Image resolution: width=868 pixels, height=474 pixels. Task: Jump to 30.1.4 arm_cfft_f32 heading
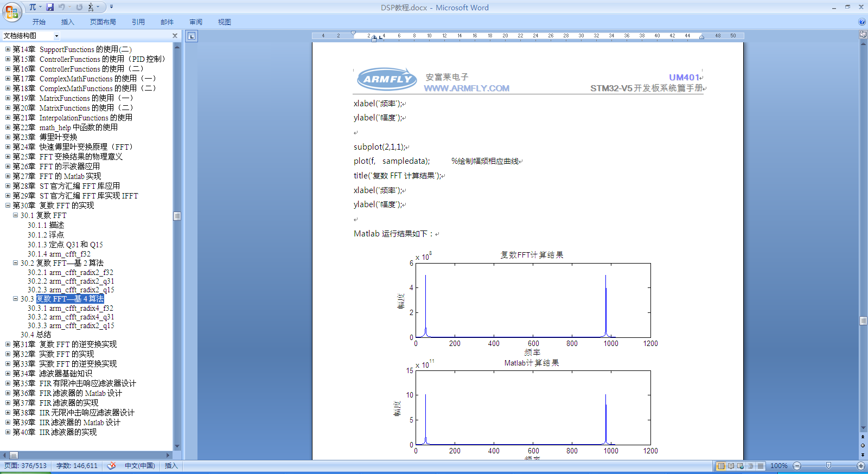[x=59, y=254]
